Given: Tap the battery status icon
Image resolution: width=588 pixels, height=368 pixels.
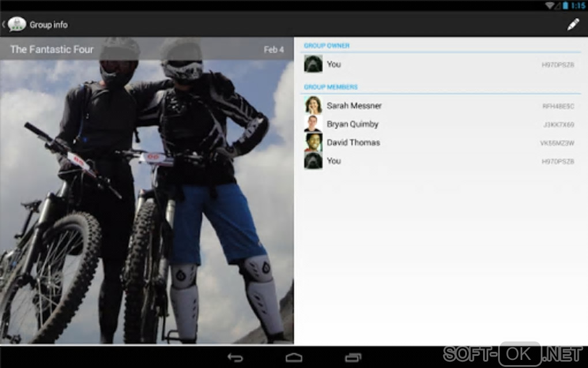Looking at the screenshot, I should pos(565,5).
